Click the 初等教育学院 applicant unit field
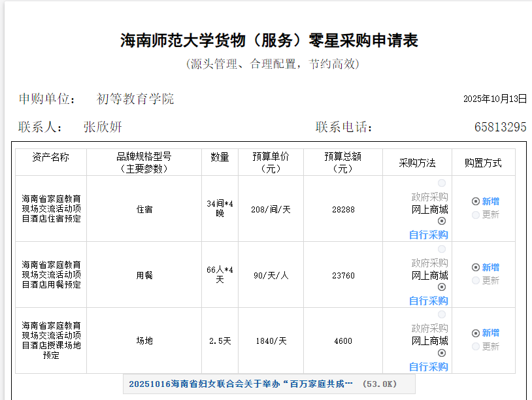Image resolution: width=532 pixels, height=400 pixels. [x=135, y=99]
